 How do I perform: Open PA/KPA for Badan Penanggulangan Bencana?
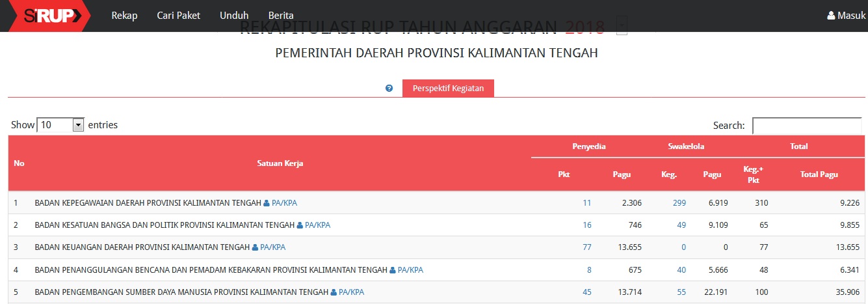pos(406,270)
